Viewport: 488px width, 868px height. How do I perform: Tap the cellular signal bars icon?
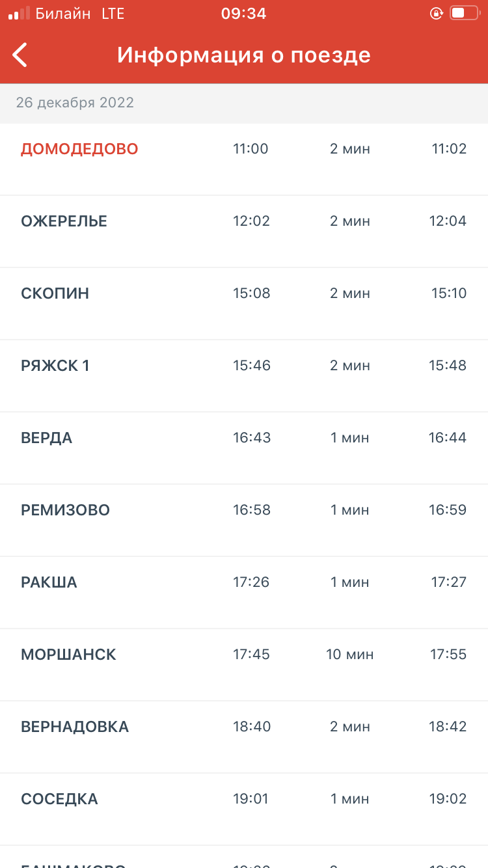click(x=19, y=13)
